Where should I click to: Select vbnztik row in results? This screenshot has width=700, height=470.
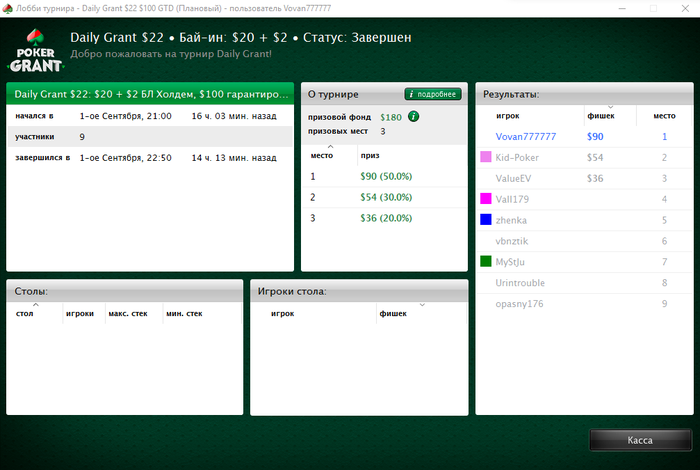584,241
